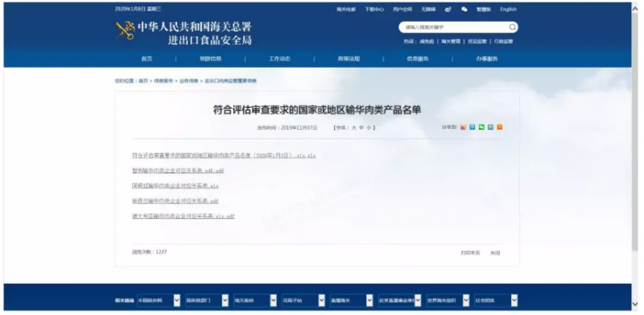Click into the keyword search field
The width and height of the screenshot is (644, 315).
tap(454, 27)
